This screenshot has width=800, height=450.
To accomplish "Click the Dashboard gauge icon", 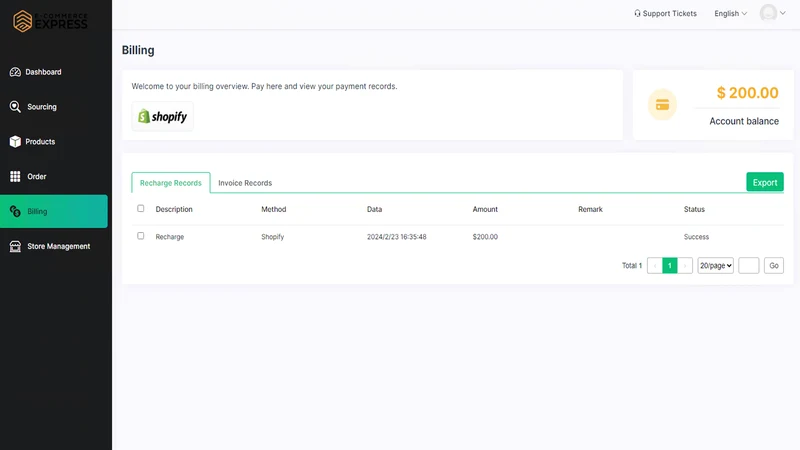I will pos(15,72).
